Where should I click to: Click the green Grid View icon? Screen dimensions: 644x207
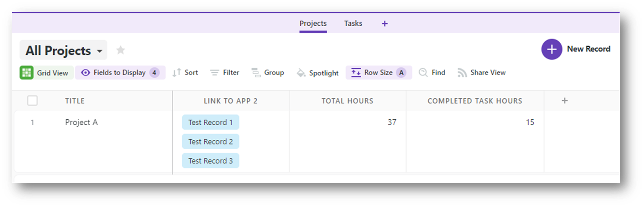[x=27, y=72]
